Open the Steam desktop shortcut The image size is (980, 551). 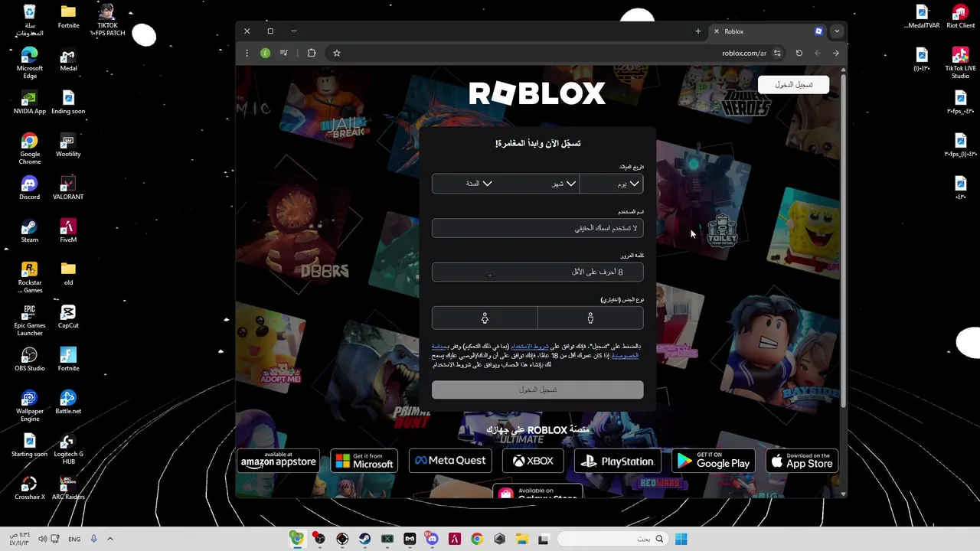pyautogui.click(x=29, y=232)
